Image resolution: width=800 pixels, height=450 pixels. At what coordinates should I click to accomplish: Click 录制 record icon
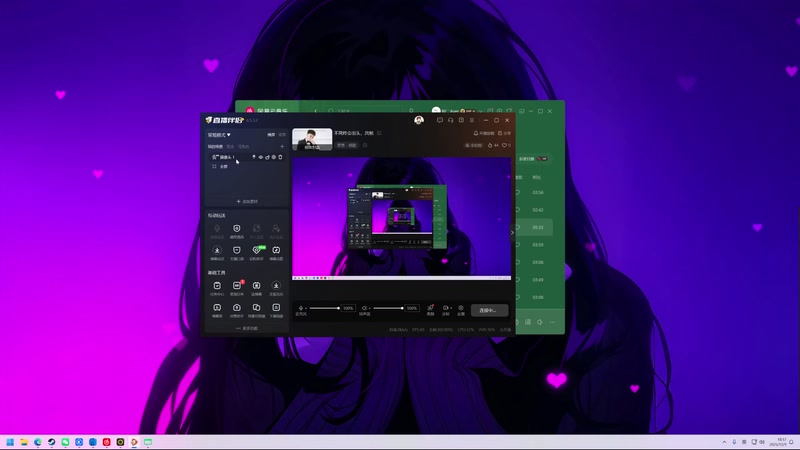click(x=445, y=308)
